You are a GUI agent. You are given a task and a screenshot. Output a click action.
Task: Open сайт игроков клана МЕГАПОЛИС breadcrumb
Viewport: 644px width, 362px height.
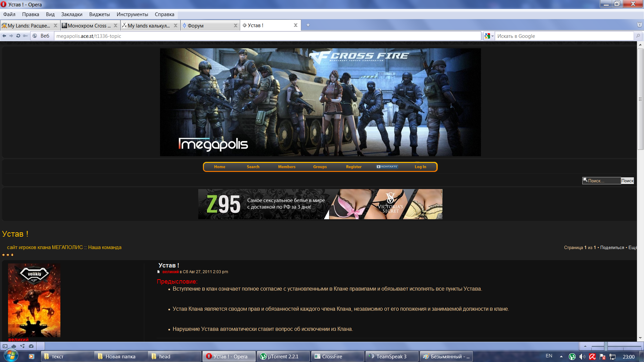click(x=45, y=247)
